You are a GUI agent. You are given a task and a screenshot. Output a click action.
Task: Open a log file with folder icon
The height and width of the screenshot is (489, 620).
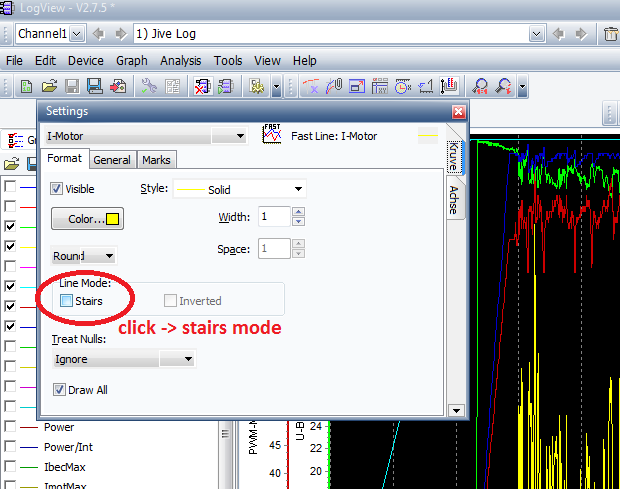[x=49, y=86]
